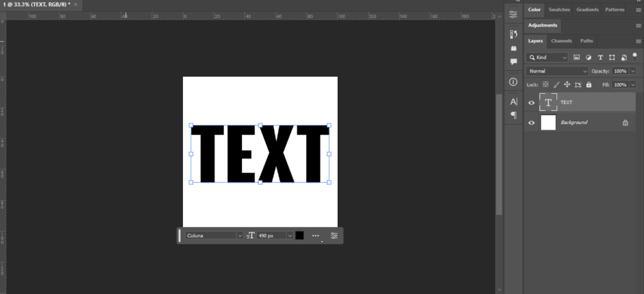Switch to the Channels tab
The image size is (644, 294).
(x=561, y=41)
